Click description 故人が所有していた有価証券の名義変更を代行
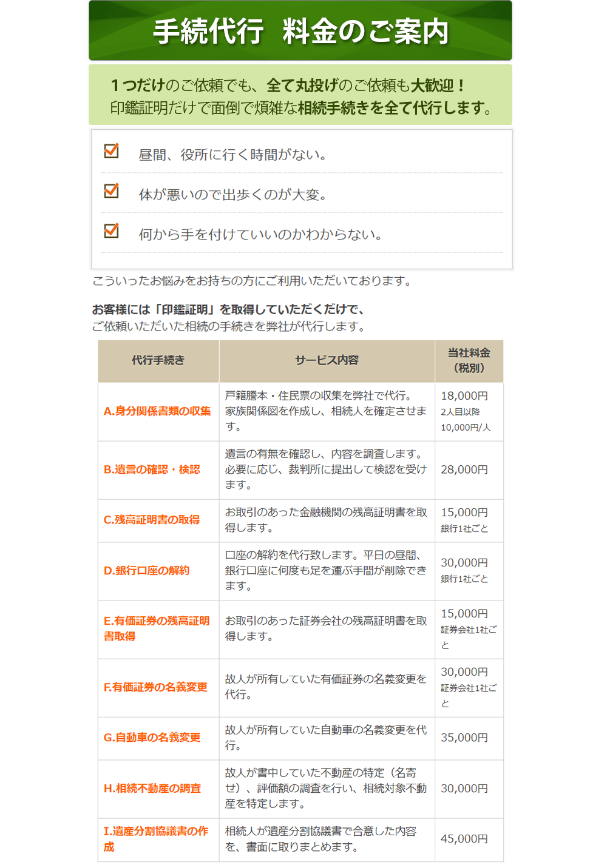The image size is (607, 868). 326,687
